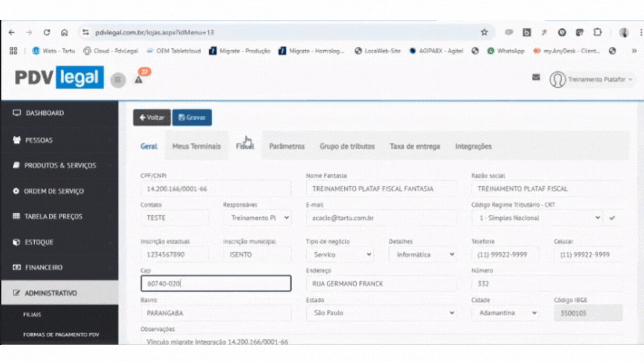
Task: Click the checkmark beside Regime Tributário
Action: coord(612,218)
